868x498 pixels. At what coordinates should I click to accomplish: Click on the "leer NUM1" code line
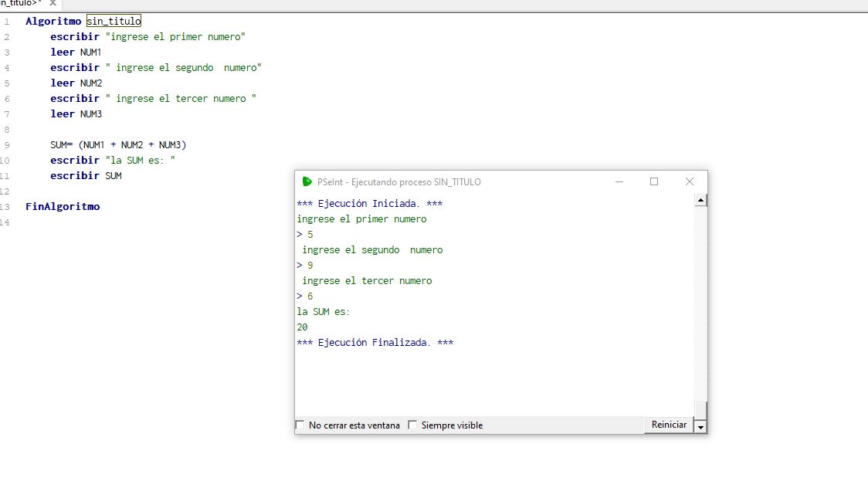pos(76,52)
